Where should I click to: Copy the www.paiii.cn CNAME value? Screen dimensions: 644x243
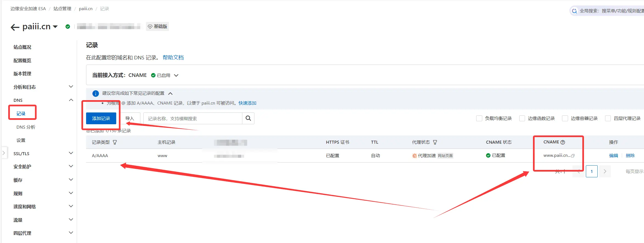(573, 156)
